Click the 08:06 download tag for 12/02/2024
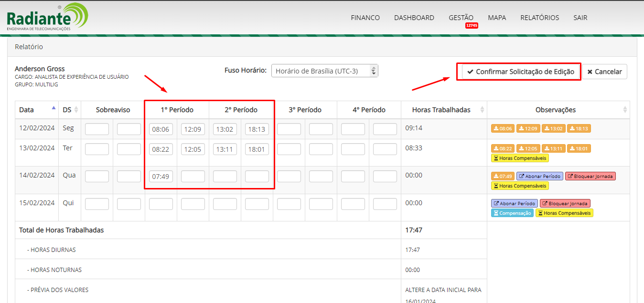The height and width of the screenshot is (303, 644). point(503,128)
